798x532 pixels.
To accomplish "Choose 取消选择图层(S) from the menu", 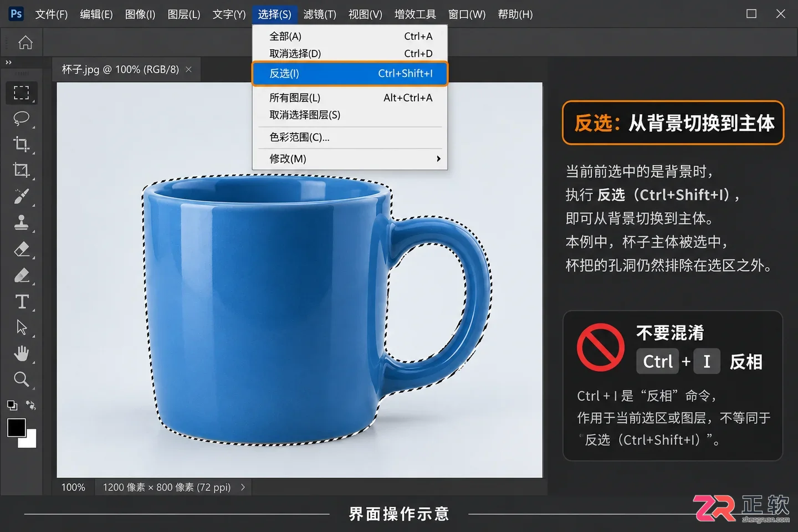I will (350, 115).
